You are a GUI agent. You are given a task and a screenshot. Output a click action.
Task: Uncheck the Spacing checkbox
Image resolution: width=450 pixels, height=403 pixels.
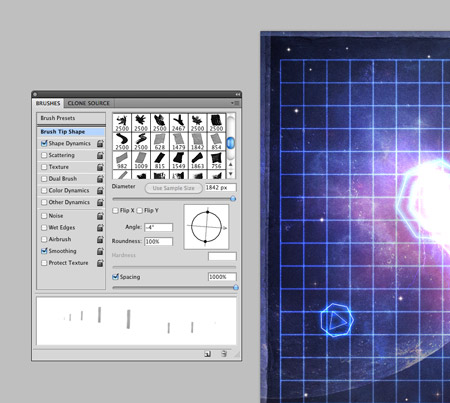pos(115,277)
